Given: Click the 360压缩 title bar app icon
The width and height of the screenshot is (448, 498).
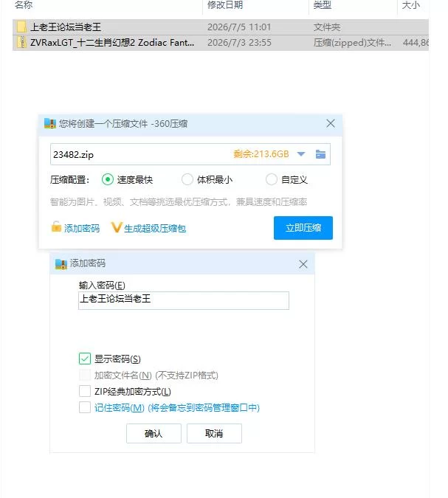Looking at the screenshot, I should [50, 123].
